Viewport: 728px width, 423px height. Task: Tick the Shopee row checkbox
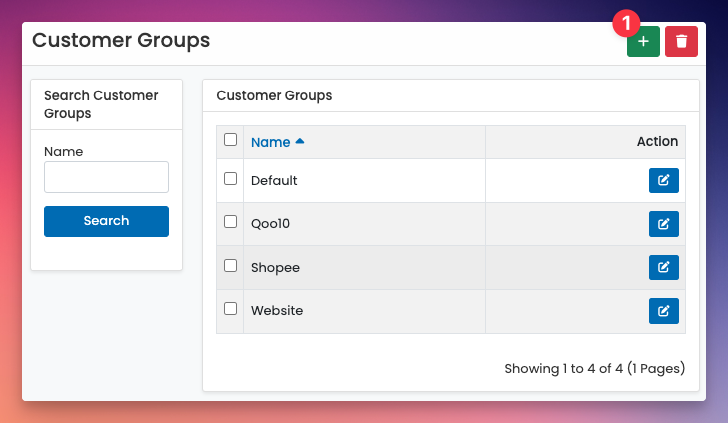(x=231, y=266)
